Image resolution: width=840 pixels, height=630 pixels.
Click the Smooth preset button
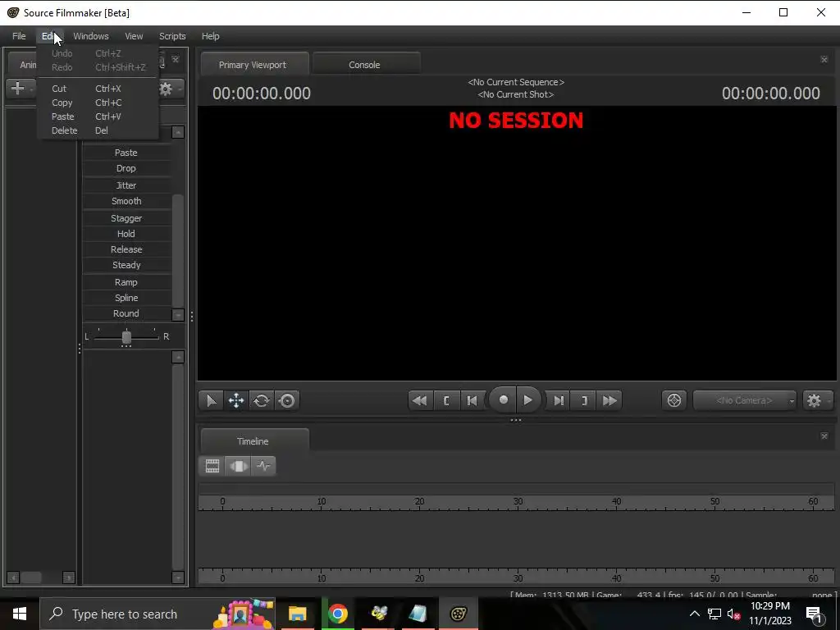point(126,201)
